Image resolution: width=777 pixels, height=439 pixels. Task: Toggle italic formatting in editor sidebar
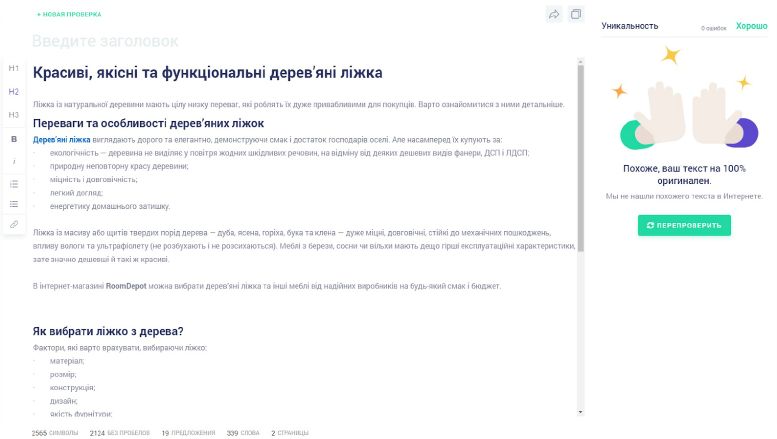(14, 161)
